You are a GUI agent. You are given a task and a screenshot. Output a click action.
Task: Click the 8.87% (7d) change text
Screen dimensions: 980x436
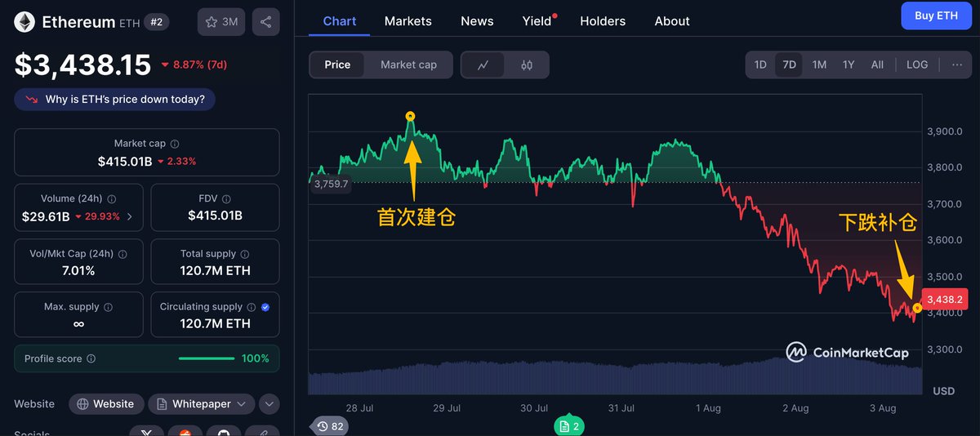pos(199,65)
